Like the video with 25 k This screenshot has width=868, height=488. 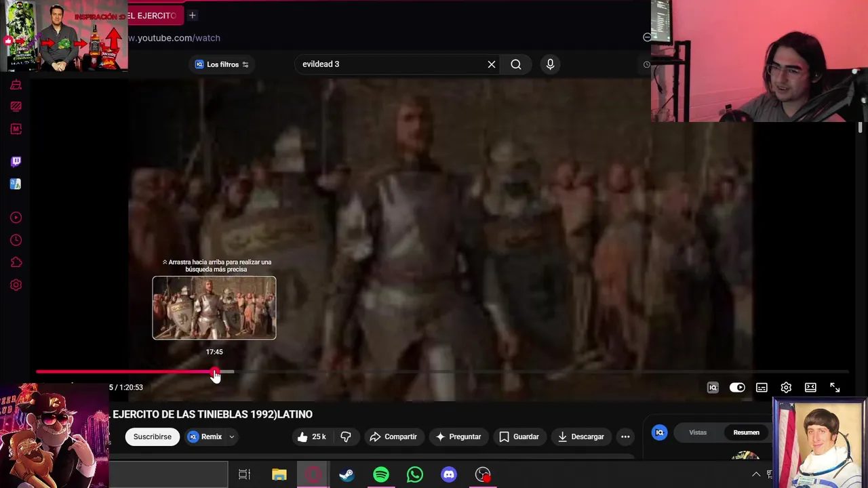(311, 437)
